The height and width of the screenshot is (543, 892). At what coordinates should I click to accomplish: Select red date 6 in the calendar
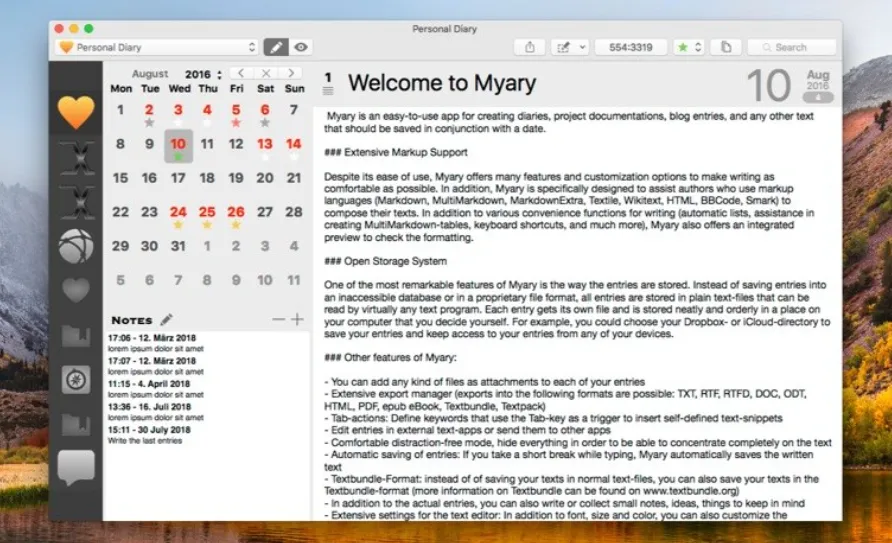265,110
